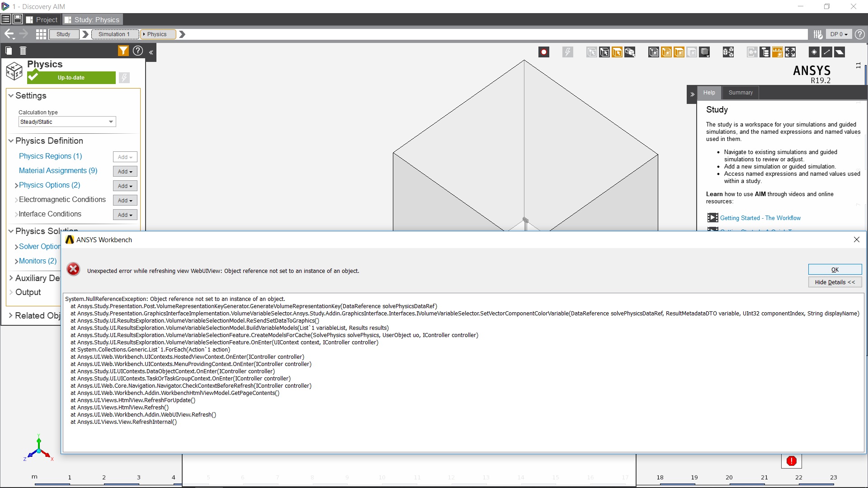Open Getting Started - The Workflow link
Viewport: 868px width, 488px height.
tap(760, 218)
